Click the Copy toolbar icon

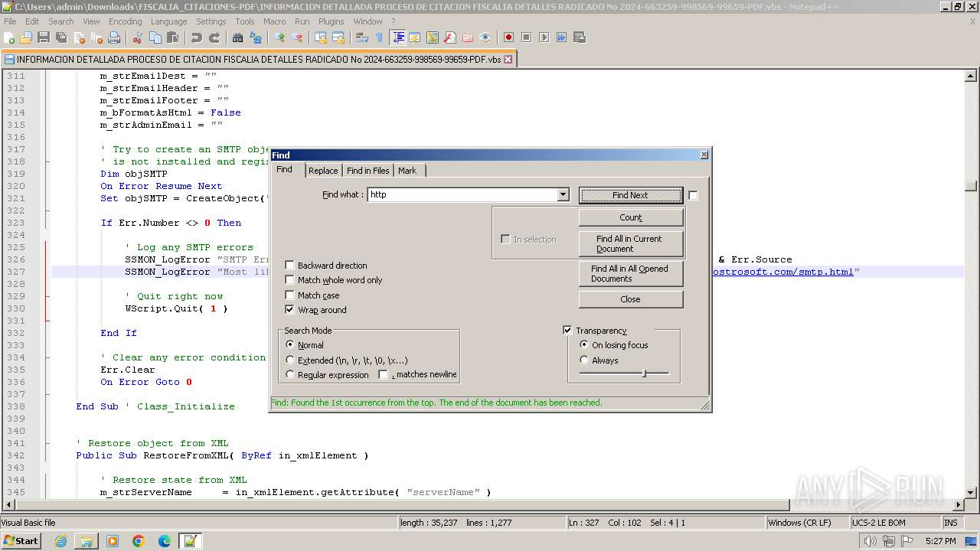tap(155, 37)
